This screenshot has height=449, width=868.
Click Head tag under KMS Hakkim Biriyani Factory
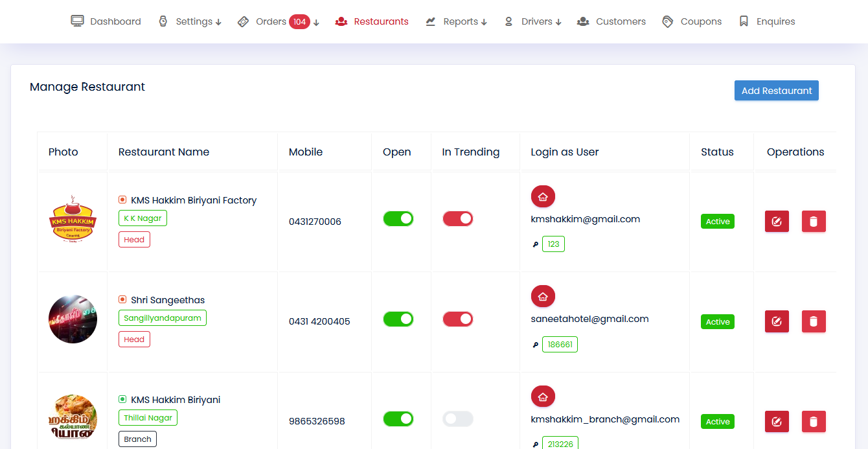[x=134, y=240]
